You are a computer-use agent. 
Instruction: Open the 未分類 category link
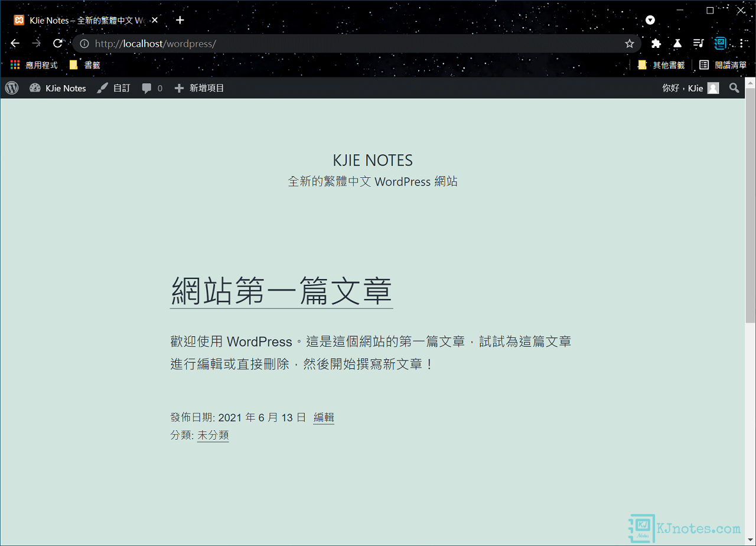coord(213,435)
